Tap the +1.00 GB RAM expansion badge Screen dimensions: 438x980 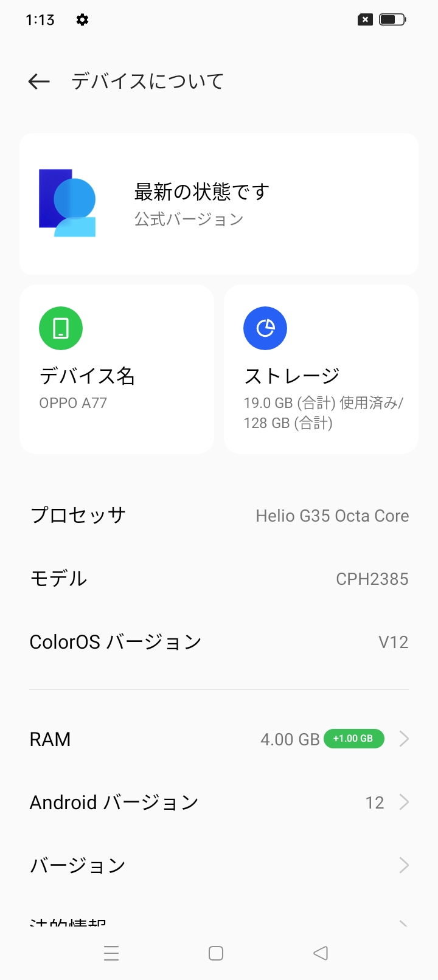tap(353, 739)
